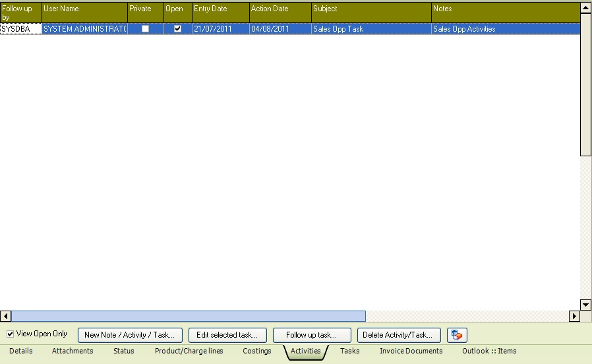This screenshot has width=592, height=364.
Task: Sort by the Action Date column header
Action: pyautogui.click(x=280, y=9)
